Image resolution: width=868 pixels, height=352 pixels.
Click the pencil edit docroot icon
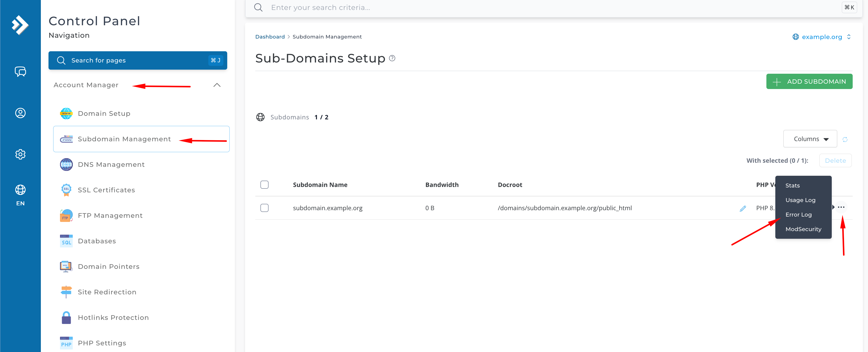click(742, 209)
